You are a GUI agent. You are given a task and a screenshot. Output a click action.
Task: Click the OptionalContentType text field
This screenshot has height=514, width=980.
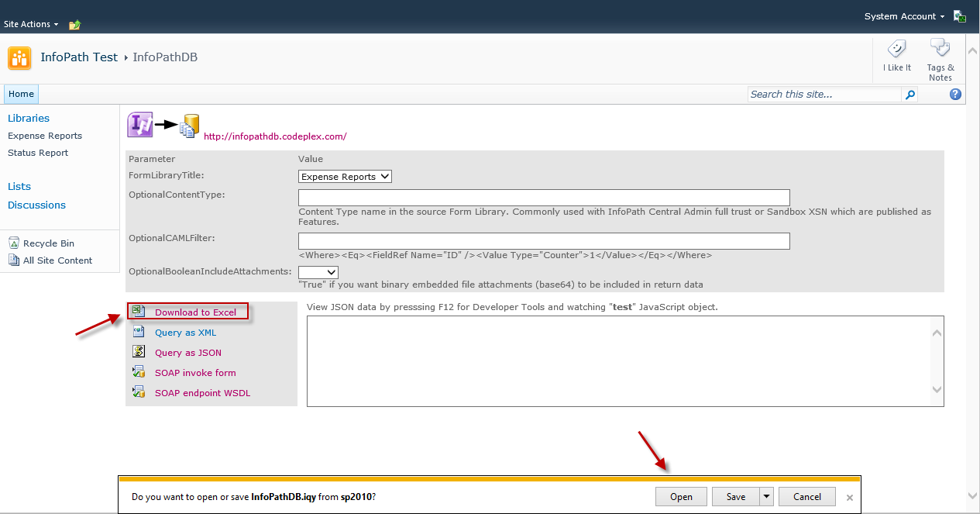[544, 197]
